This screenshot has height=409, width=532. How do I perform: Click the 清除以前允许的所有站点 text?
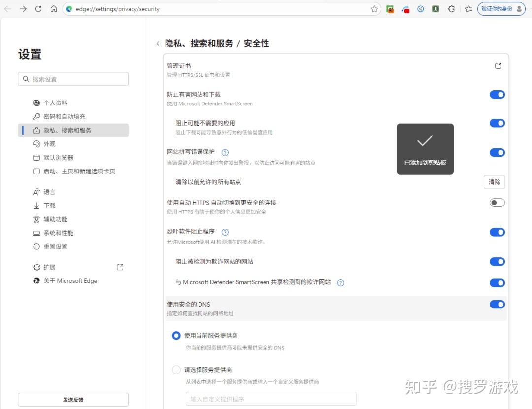[x=208, y=182]
